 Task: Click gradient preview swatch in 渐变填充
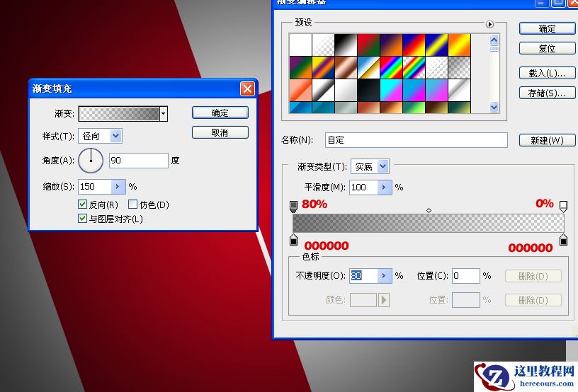pos(119,114)
